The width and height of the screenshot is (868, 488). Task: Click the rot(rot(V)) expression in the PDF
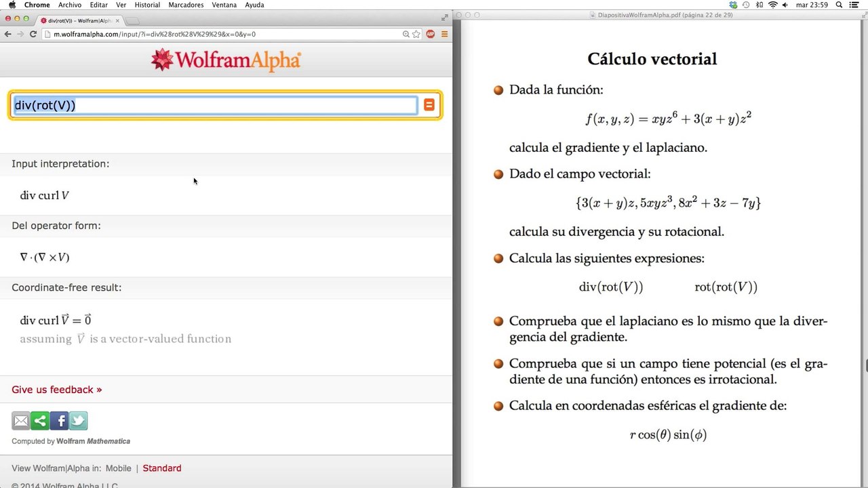pyautogui.click(x=726, y=287)
